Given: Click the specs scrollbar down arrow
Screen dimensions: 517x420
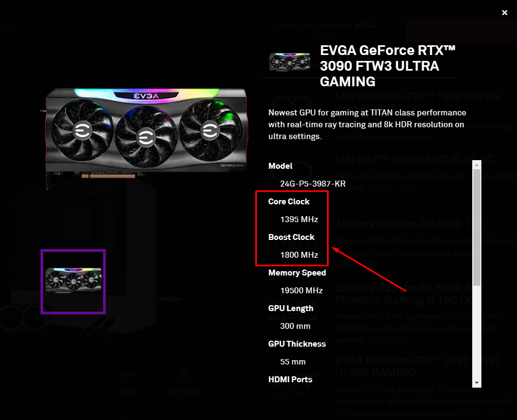Looking at the screenshot, I should pos(477,383).
